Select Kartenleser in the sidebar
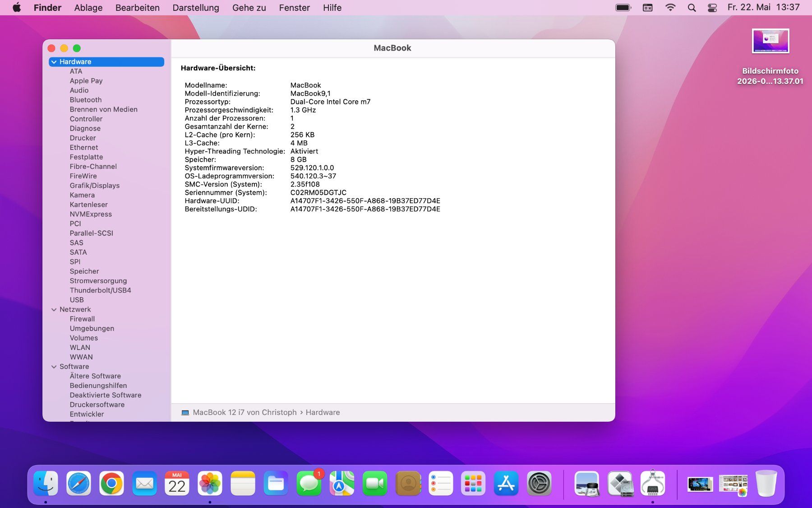 88,205
